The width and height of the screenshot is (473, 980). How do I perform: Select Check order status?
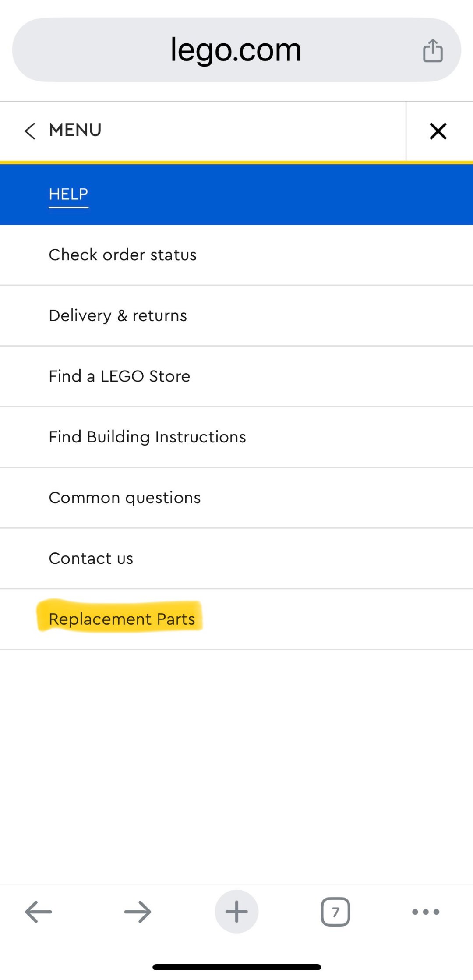tap(123, 255)
